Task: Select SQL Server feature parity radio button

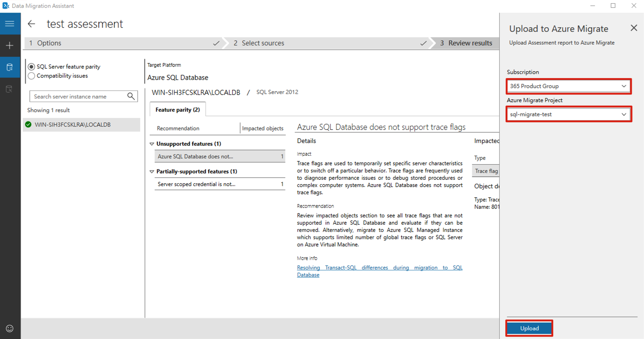Action: click(x=31, y=67)
